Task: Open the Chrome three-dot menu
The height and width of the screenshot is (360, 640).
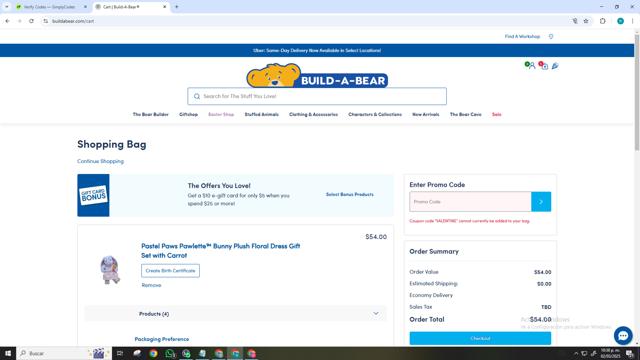Action: click(632, 21)
